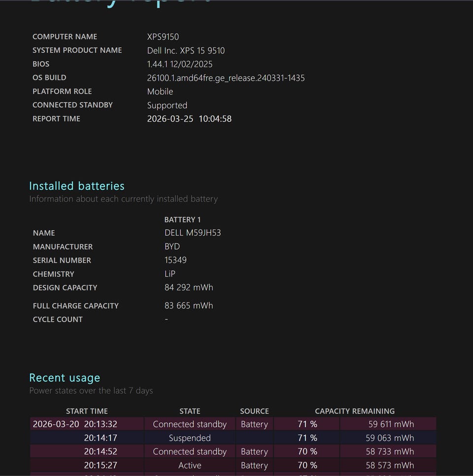473x476 pixels.
Task: Click the STATE column header
Action: click(x=190, y=411)
